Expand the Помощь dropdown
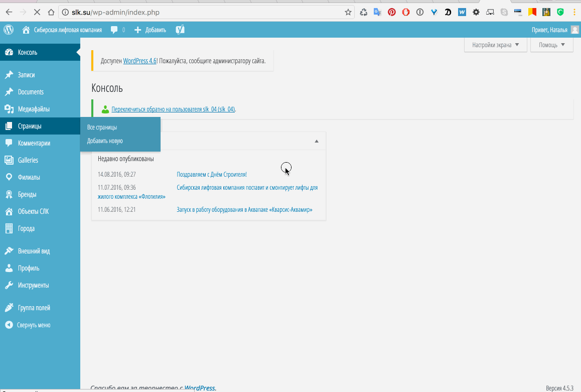 552,45
